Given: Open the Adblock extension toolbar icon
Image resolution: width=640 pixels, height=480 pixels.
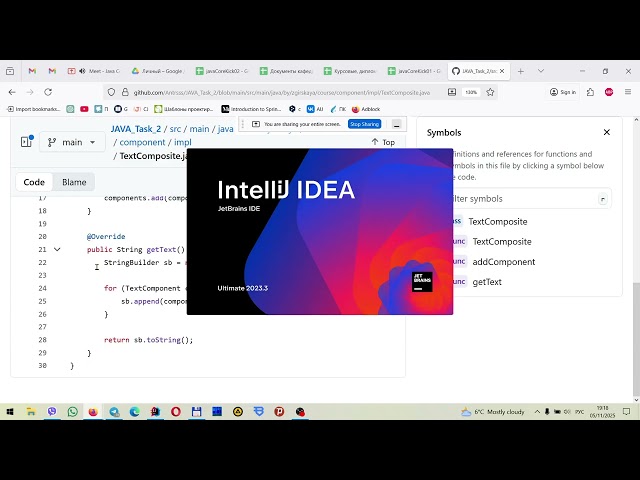Looking at the screenshot, I should click(x=609, y=92).
